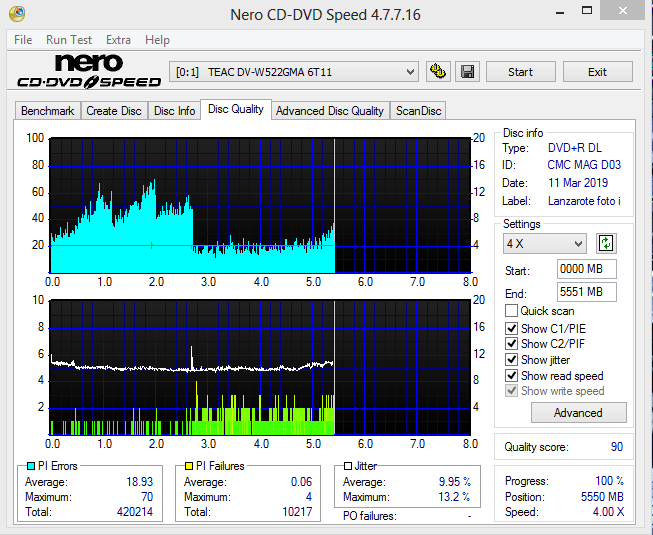Open the Extra menu
653x535 pixels.
tap(118, 40)
